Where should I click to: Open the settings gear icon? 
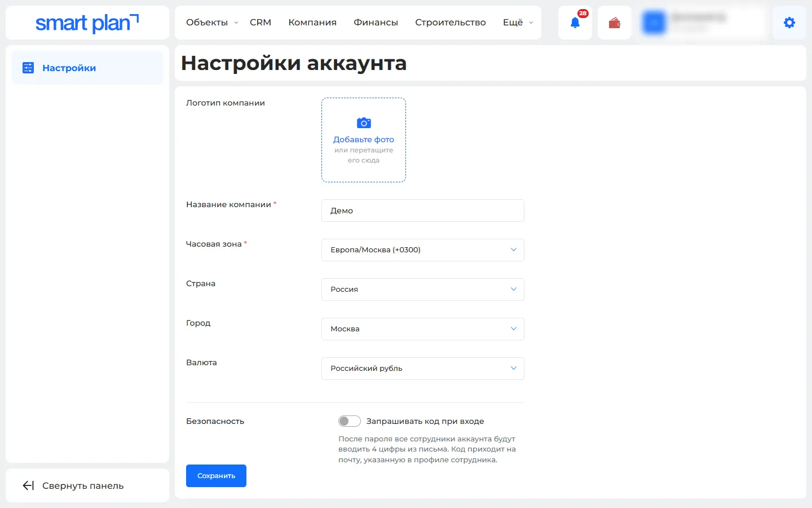coord(789,23)
